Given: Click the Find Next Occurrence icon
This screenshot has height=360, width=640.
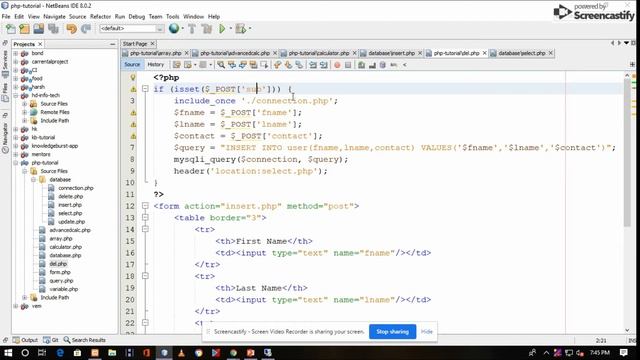Looking at the screenshot, I should coord(243,65).
